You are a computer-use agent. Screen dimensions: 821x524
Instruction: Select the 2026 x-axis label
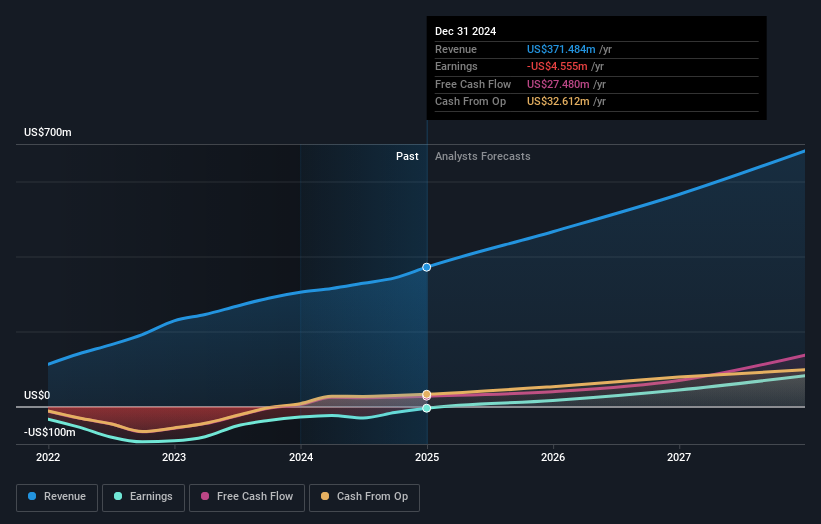tap(553, 458)
